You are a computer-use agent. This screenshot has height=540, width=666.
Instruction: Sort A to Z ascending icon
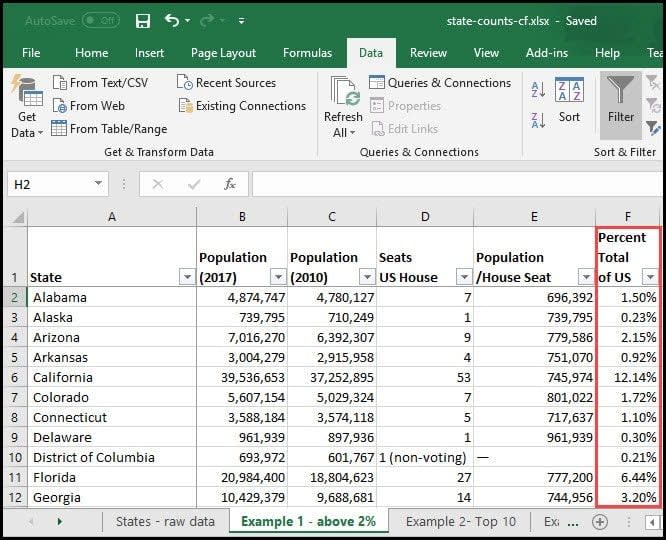pos(538,90)
